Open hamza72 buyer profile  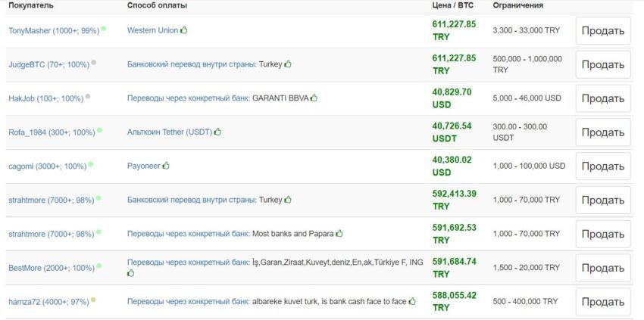click(49, 302)
